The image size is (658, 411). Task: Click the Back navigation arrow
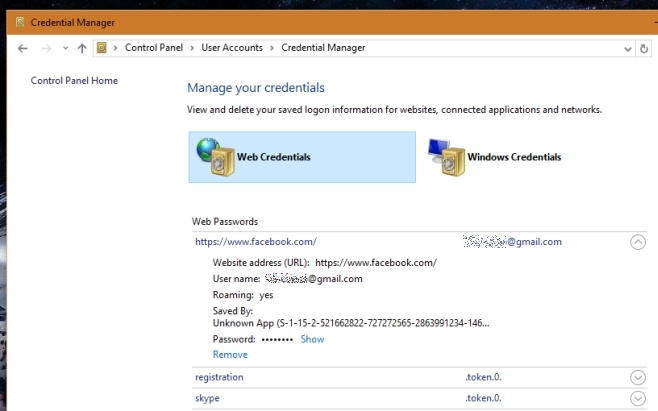click(22, 48)
